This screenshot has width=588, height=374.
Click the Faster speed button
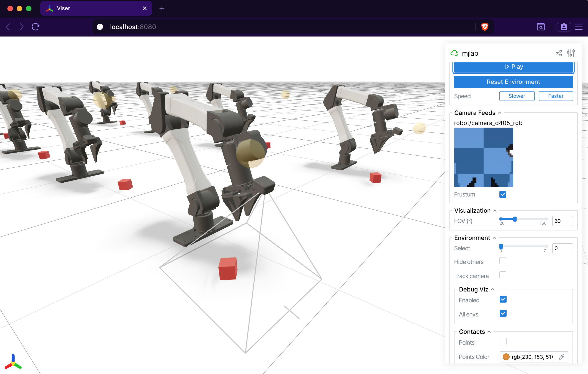[556, 96]
